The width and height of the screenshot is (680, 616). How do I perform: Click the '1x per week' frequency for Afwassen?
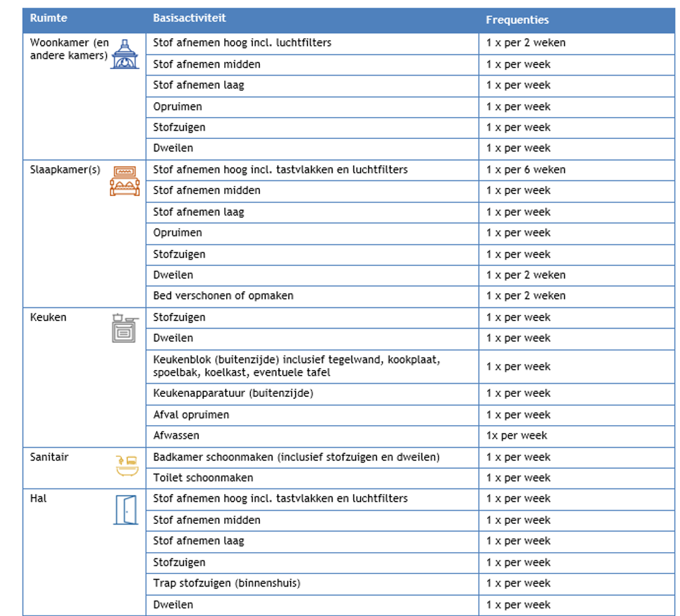coord(517,435)
